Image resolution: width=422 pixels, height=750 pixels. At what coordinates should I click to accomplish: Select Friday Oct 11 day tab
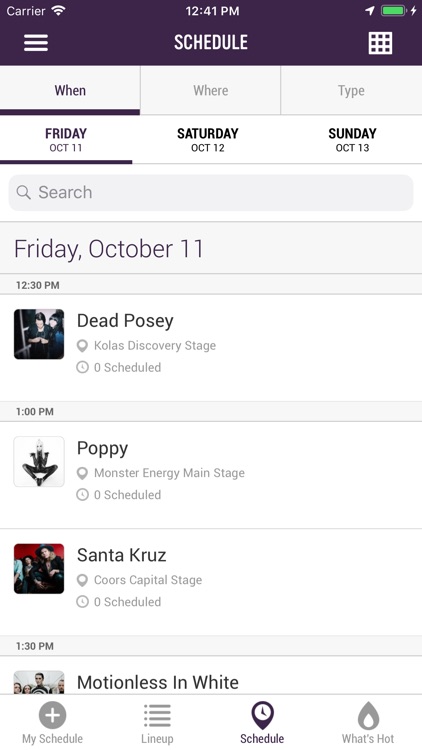66,140
